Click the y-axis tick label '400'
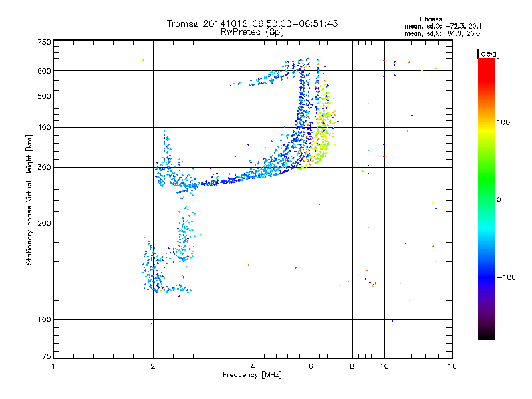Screen dimensions: 532x399 [x=44, y=127]
